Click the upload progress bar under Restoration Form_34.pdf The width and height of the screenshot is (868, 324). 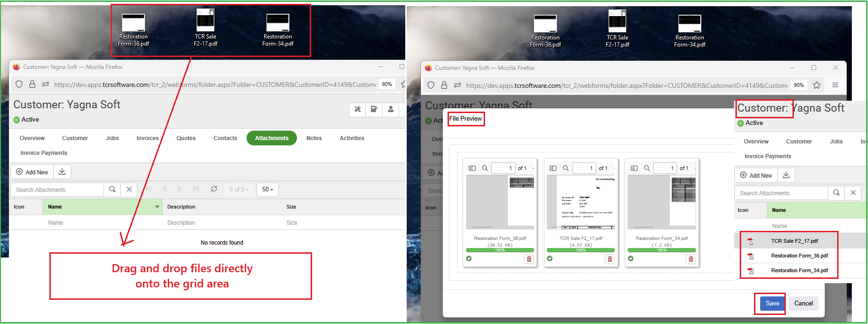point(662,250)
